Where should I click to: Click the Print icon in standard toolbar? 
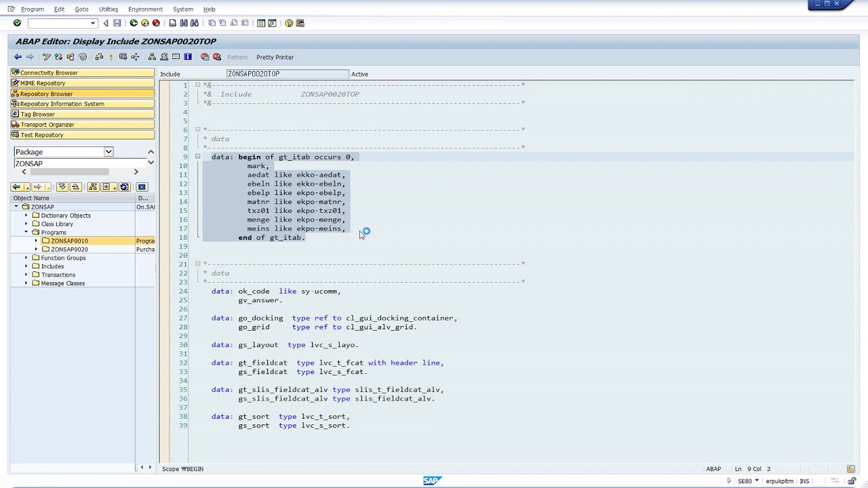[173, 23]
